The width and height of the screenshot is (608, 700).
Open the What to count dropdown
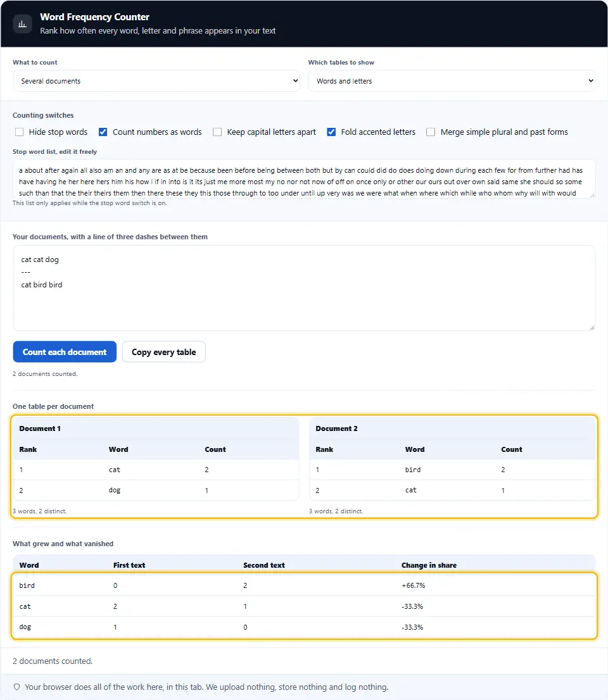156,81
